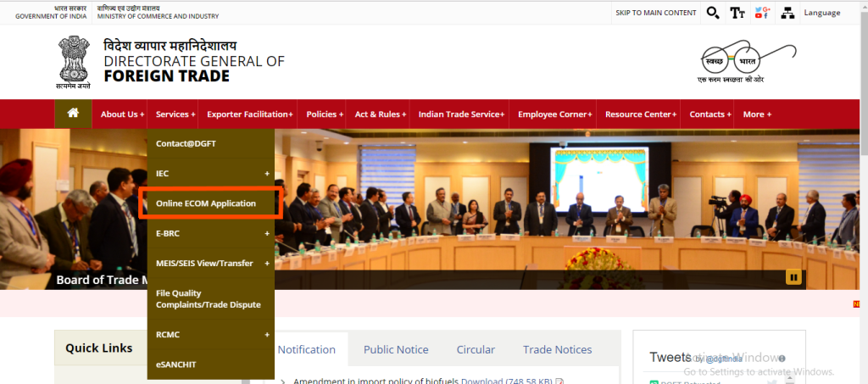Expand the Contacts menu

pos(710,114)
